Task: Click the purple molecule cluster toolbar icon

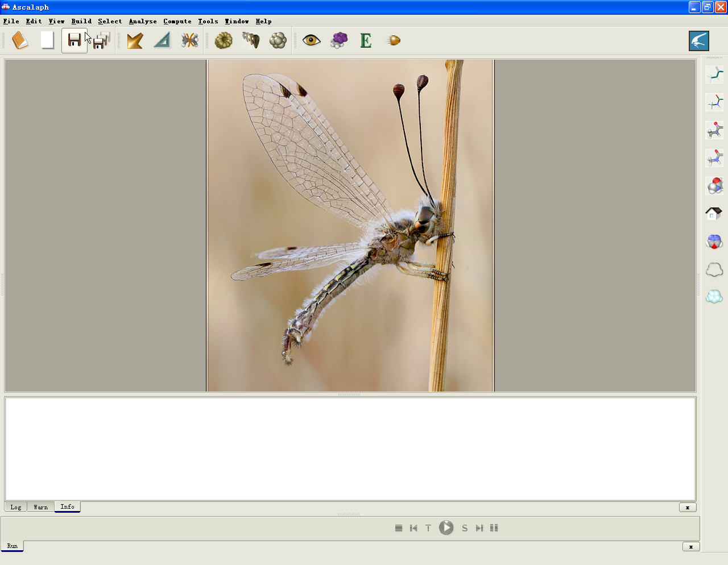Action: [x=339, y=40]
